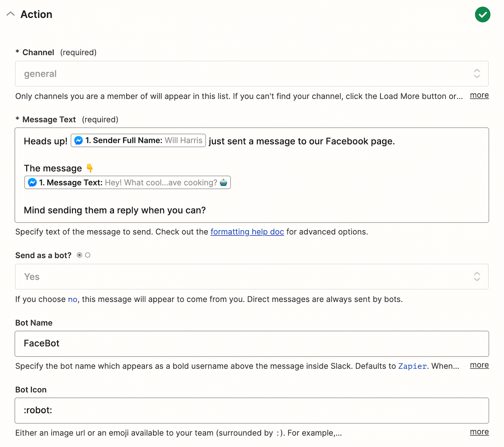Open the Channel dropdown showing general
This screenshot has width=504, height=447.
click(x=245, y=74)
